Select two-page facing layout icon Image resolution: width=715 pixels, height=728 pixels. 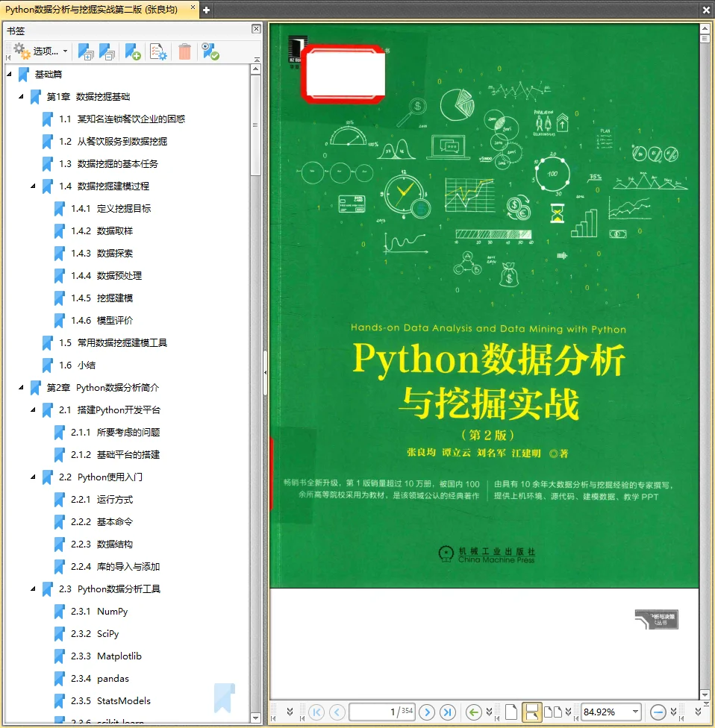pyautogui.click(x=553, y=712)
